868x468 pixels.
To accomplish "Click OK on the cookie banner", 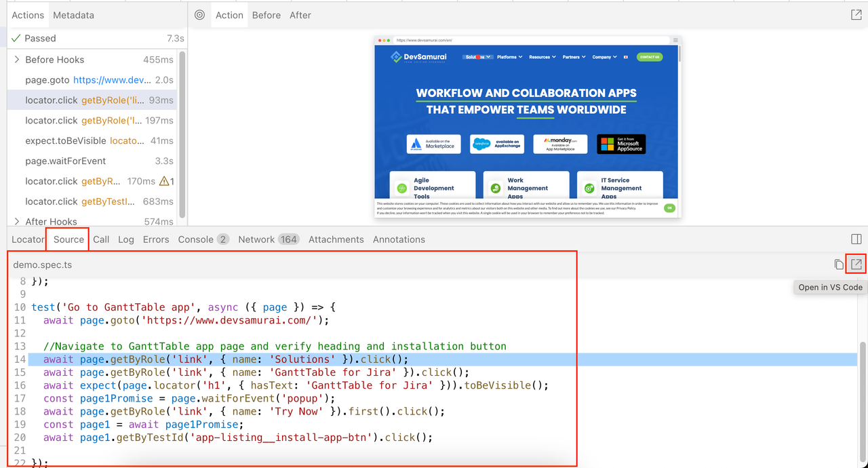I will pyautogui.click(x=669, y=208).
